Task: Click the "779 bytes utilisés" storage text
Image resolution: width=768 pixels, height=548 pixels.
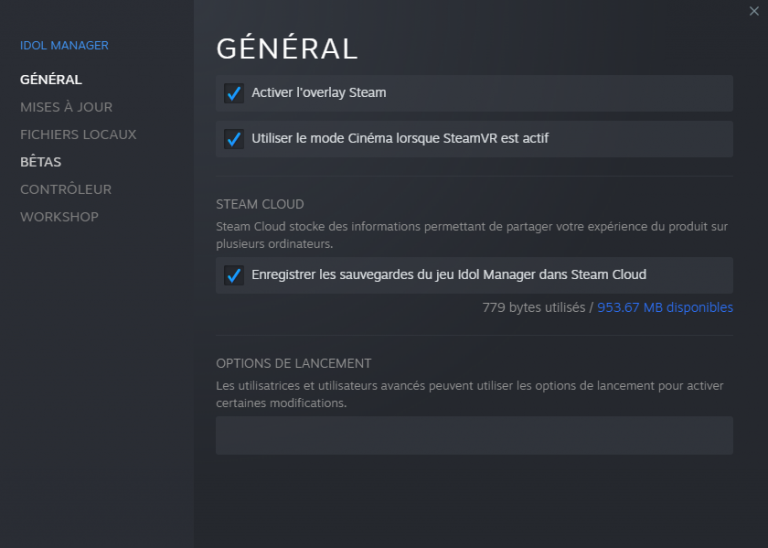Action: [x=533, y=308]
